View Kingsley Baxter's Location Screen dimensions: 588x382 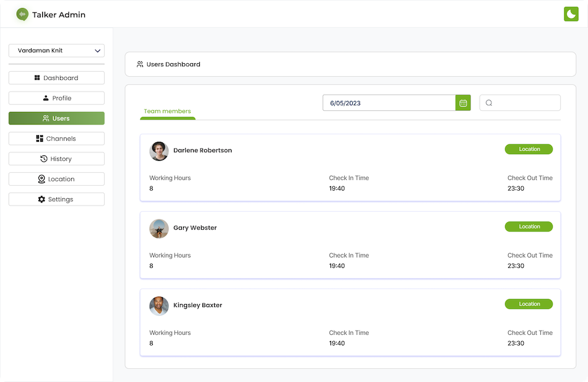point(529,304)
